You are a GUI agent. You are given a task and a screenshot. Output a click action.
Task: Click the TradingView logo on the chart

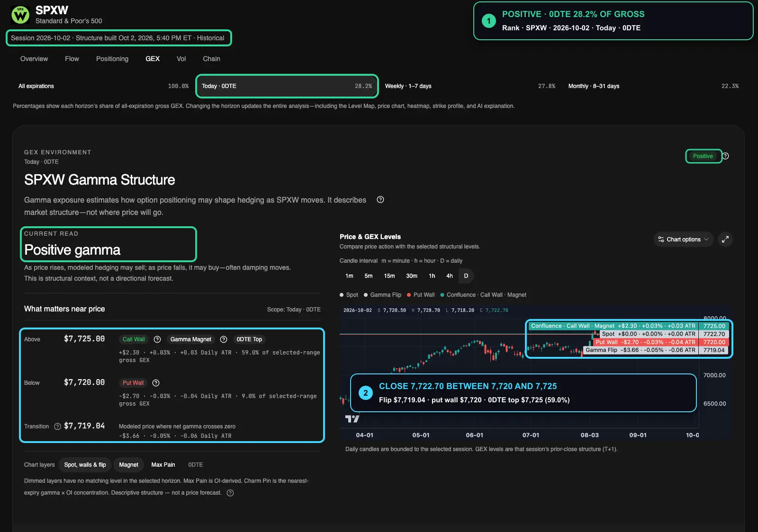click(352, 418)
